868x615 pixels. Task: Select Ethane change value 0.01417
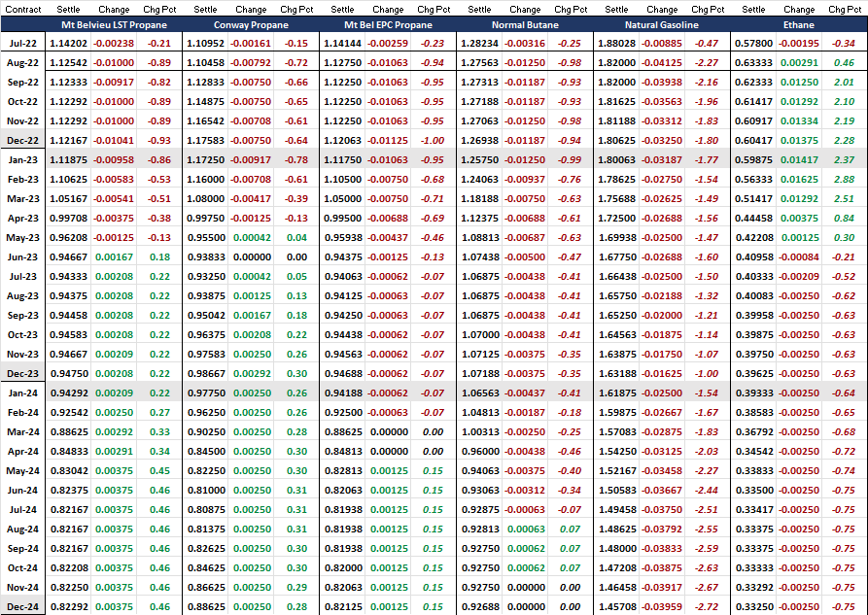pos(799,160)
